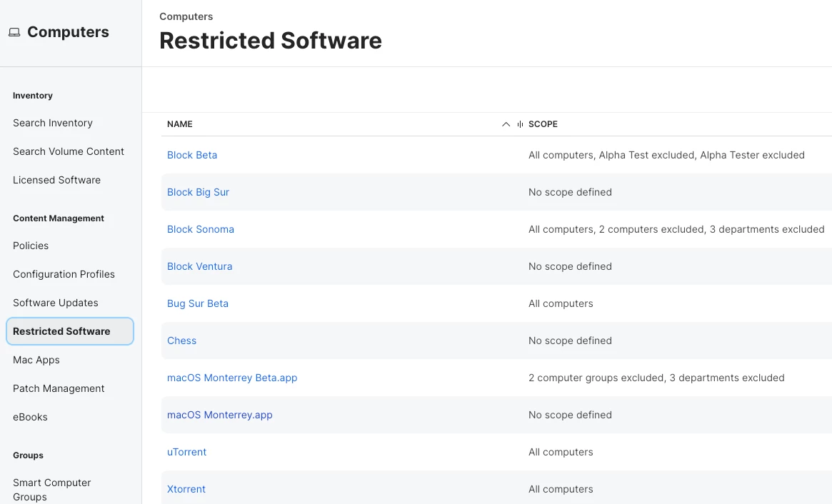Click the column resize handle icon before Scope

pyautogui.click(x=520, y=124)
